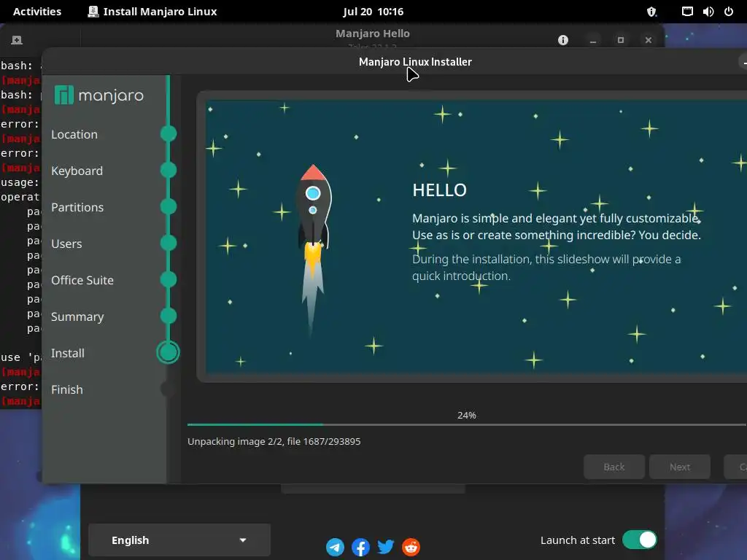Viewport: 747px width, 560px height.
Task: Click the Finish step progress dot
Action: coord(168,389)
